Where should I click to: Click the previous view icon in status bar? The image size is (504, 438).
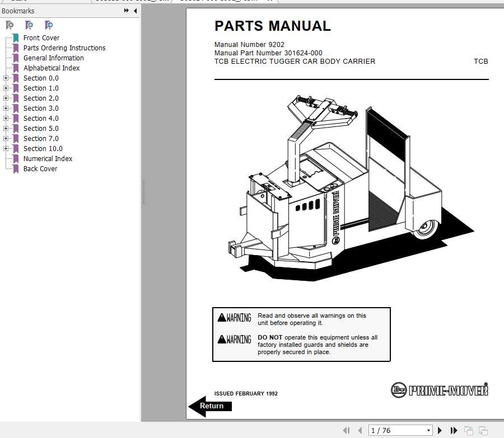pyautogui.click(x=469, y=430)
